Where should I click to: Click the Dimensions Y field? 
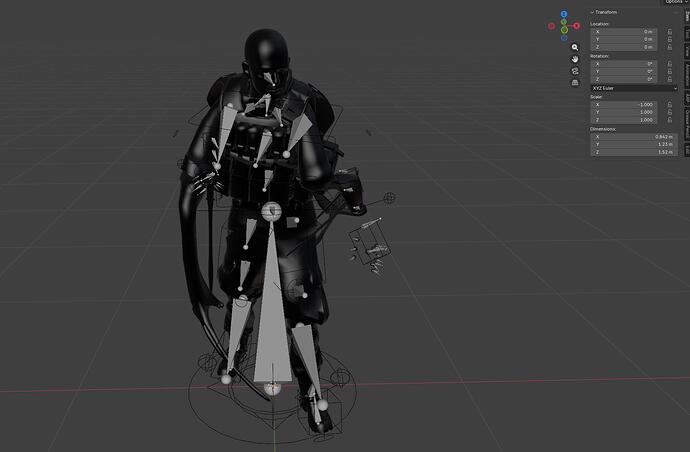(634, 144)
